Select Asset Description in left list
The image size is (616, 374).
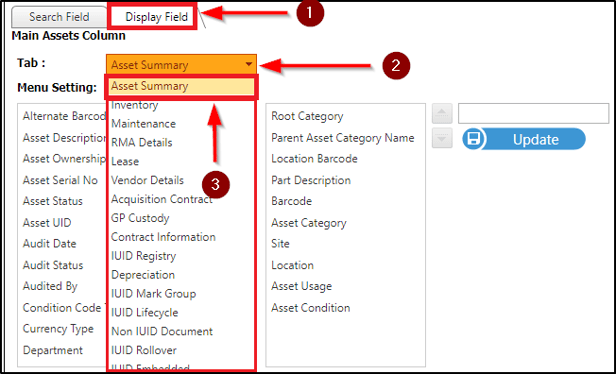point(64,138)
